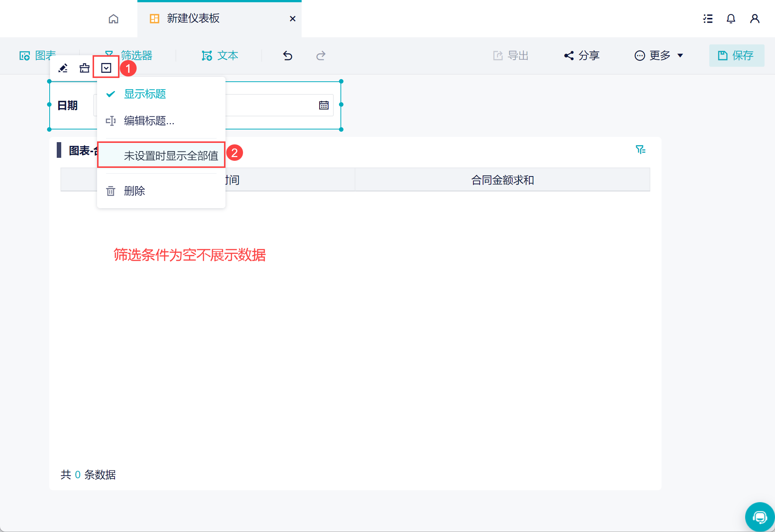
Task: Select 编辑标题... menu item
Action: tap(149, 121)
